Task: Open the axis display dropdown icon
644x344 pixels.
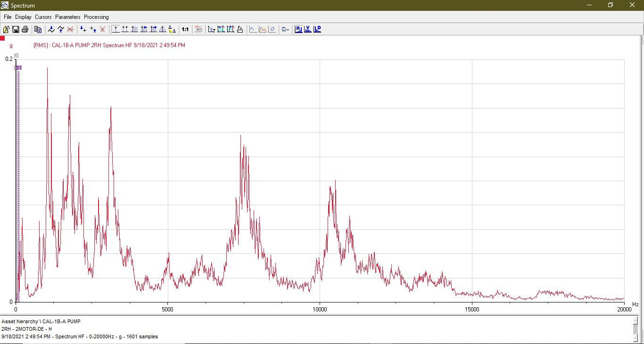Action: tap(212, 29)
